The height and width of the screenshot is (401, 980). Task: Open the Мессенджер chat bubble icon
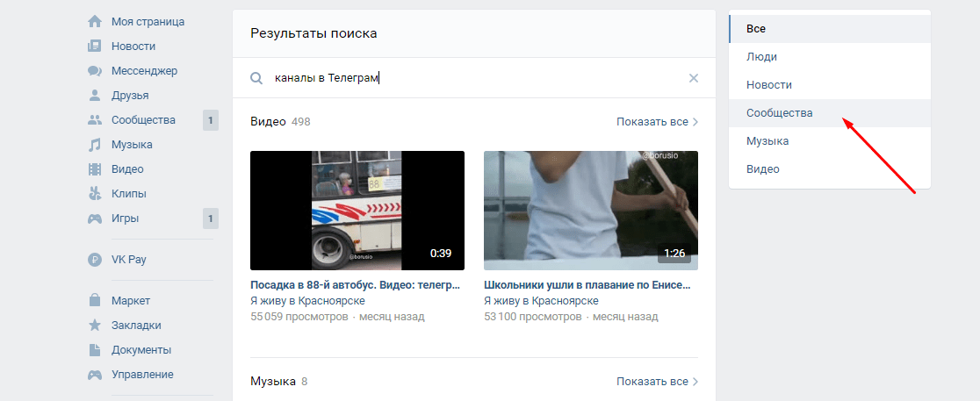pyautogui.click(x=95, y=70)
